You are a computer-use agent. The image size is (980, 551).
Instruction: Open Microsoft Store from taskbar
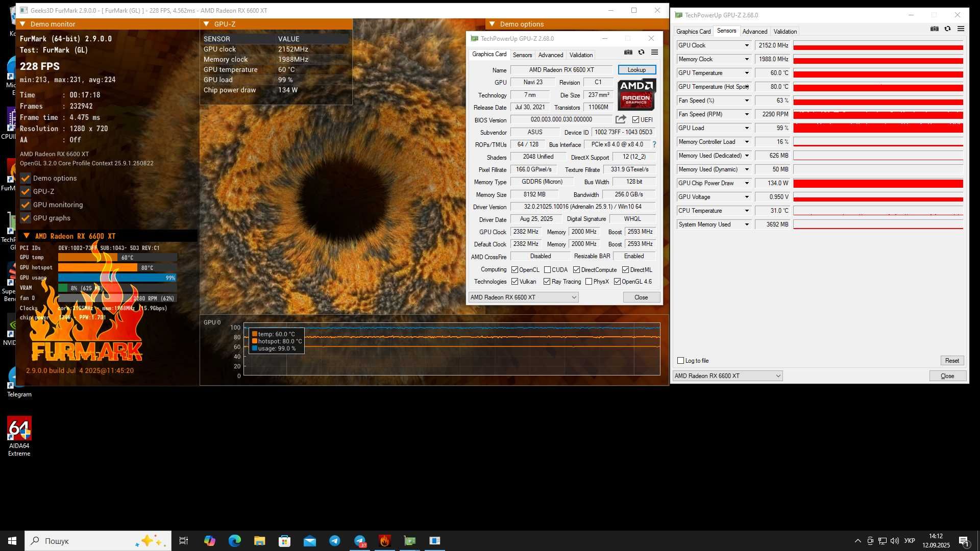(284, 541)
